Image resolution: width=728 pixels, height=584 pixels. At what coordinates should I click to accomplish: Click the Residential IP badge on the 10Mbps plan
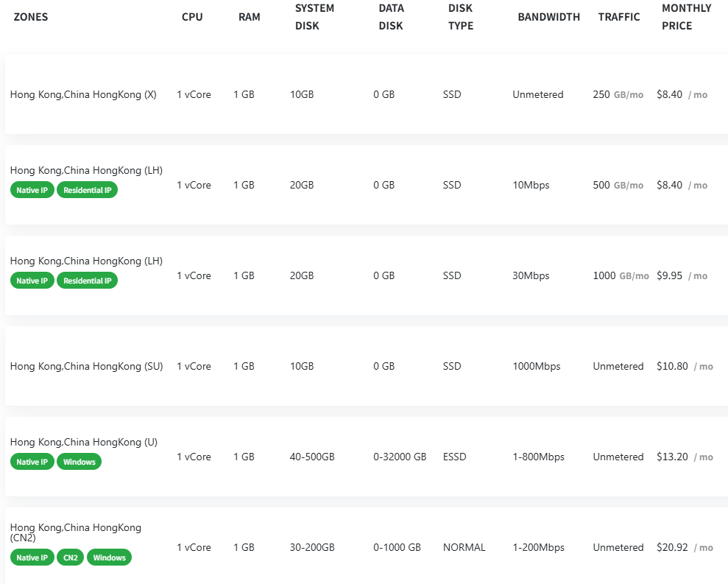click(x=87, y=190)
